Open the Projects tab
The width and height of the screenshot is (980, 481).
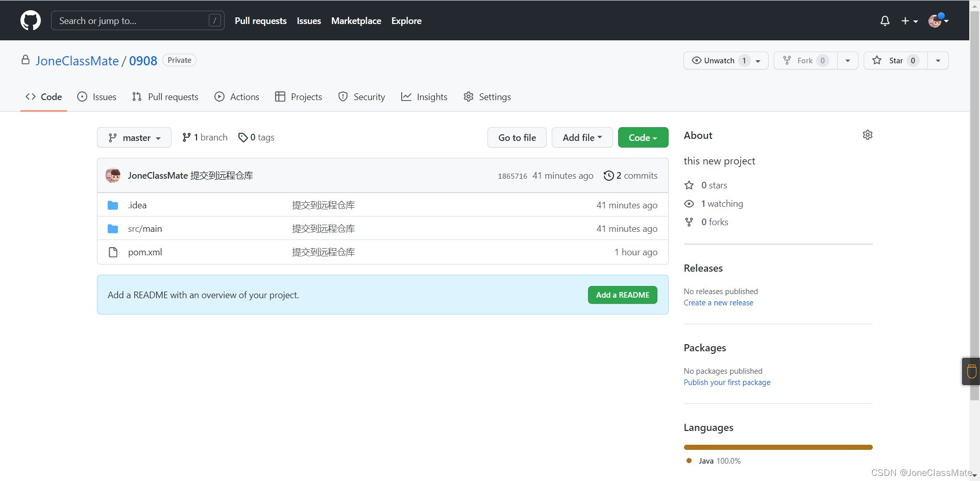299,97
